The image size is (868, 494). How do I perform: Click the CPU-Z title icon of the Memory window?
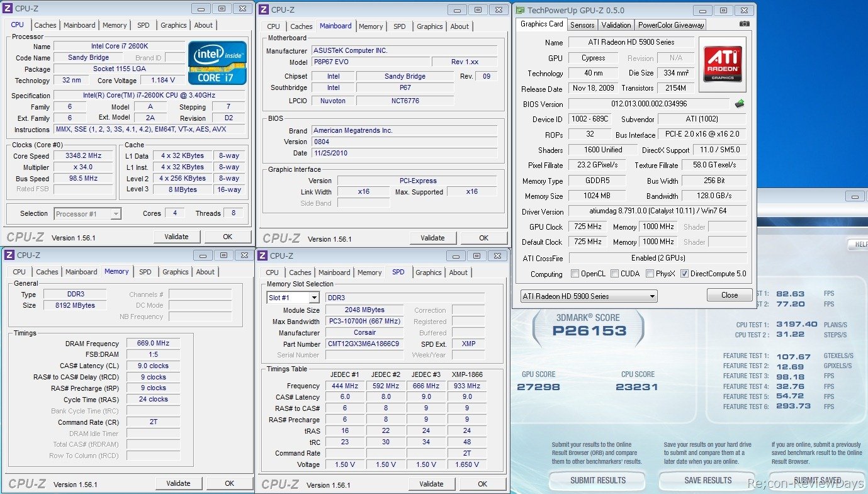pos(9,255)
